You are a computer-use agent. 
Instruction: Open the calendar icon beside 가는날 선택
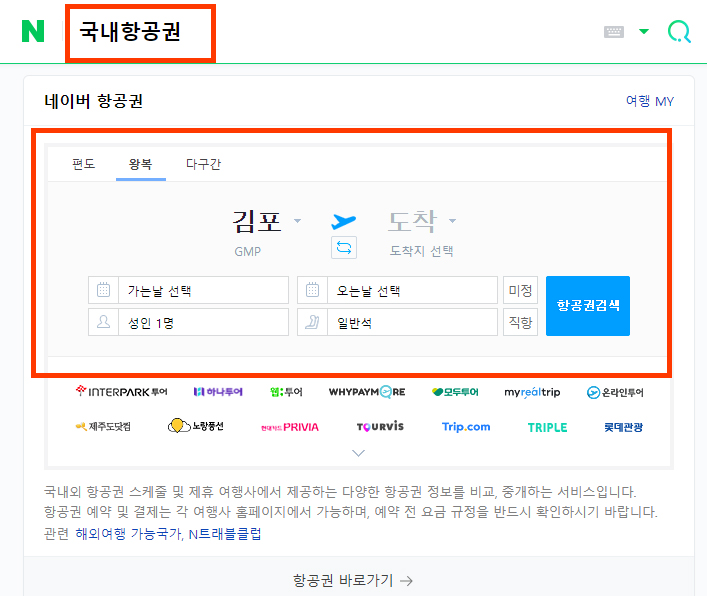[103, 290]
